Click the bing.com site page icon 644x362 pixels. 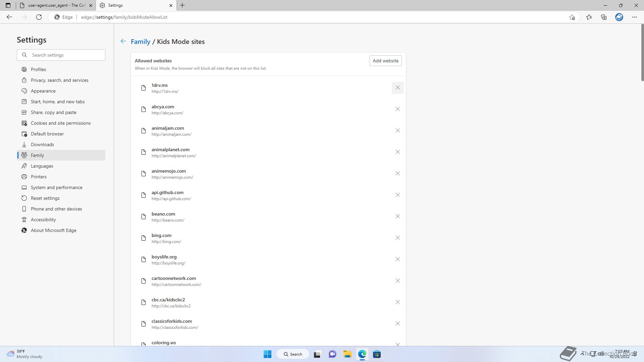(144, 238)
